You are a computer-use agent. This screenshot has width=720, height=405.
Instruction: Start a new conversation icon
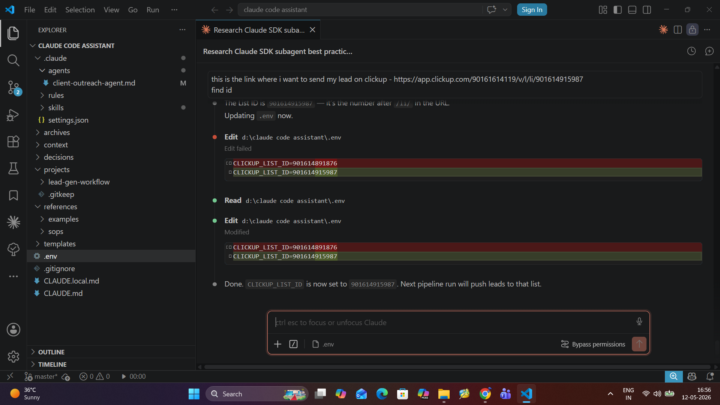(x=709, y=51)
